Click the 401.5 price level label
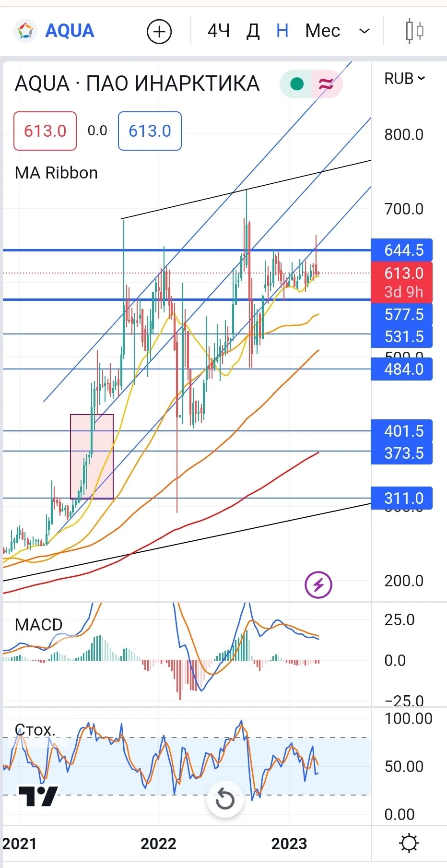The width and height of the screenshot is (447, 868). (x=402, y=431)
